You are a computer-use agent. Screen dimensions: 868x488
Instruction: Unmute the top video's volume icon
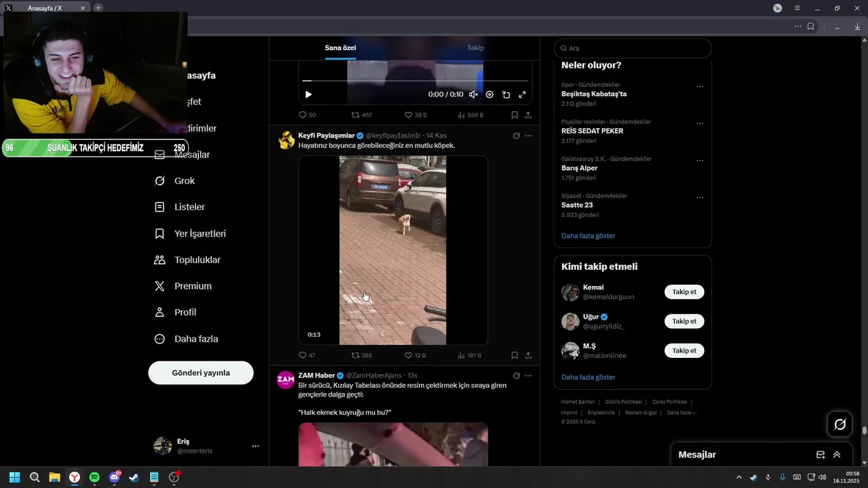pyautogui.click(x=473, y=95)
